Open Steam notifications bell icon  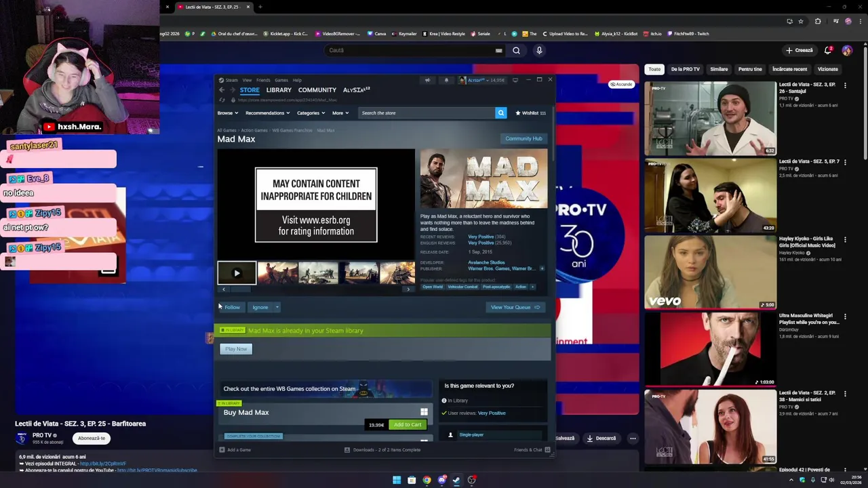[446, 80]
